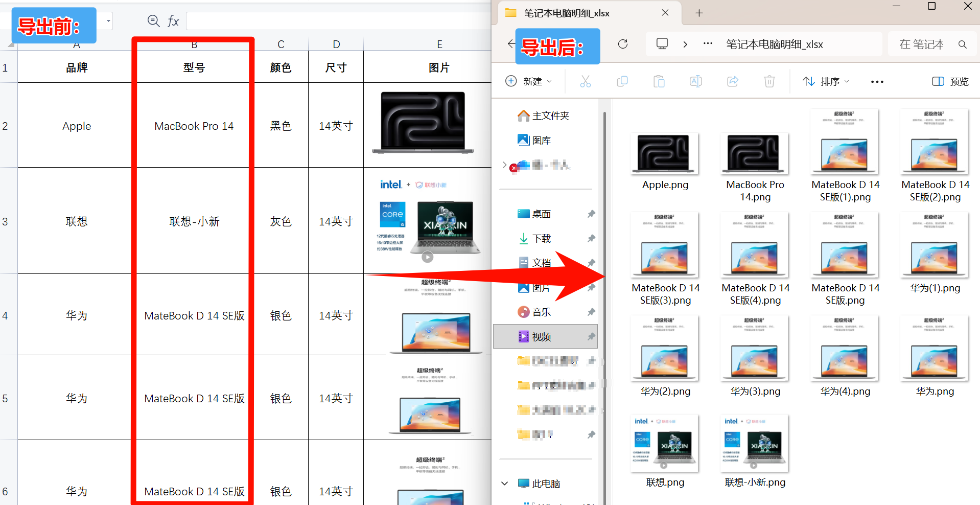Expand the 此电脑 tree node

coord(505,484)
